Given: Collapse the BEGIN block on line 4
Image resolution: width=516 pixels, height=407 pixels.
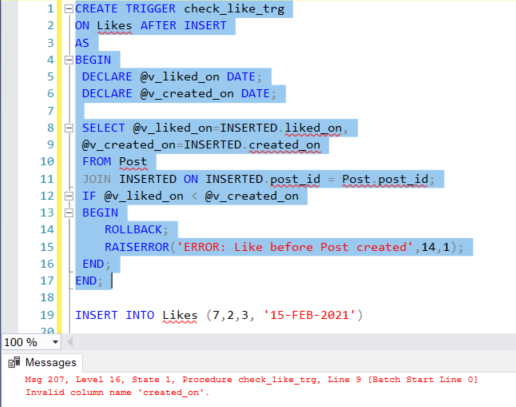Looking at the screenshot, I should click(x=69, y=60).
